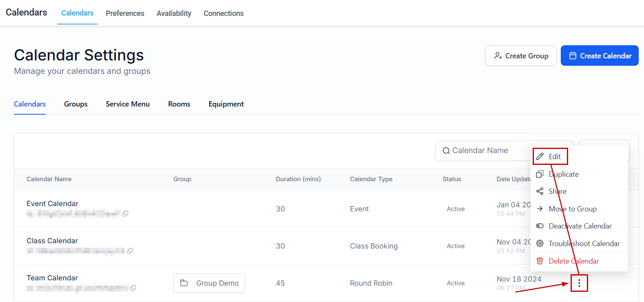Click the gear icon beside Troubleshoot Calendar
Viewport: 644px width, 302px height.
coord(540,244)
